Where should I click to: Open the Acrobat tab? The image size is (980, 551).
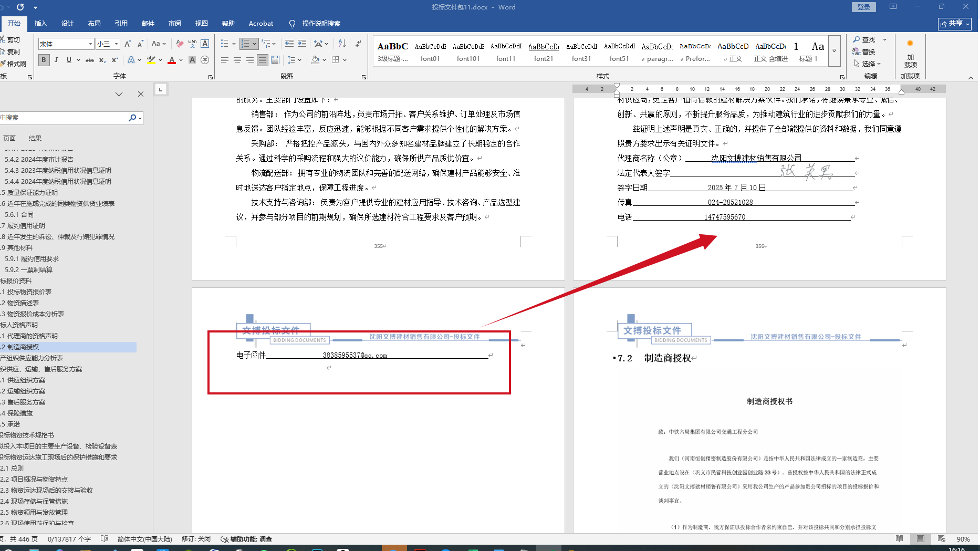click(261, 23)
